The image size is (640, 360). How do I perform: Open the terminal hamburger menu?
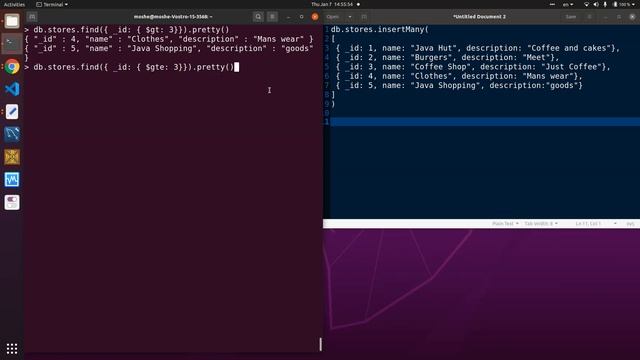pos(272,17)
